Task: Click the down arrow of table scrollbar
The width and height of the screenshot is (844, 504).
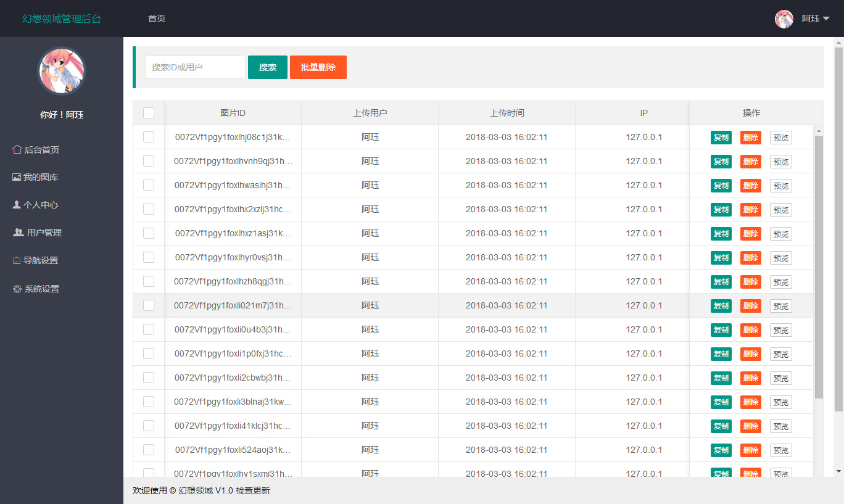Action: (x=819, y=471)
